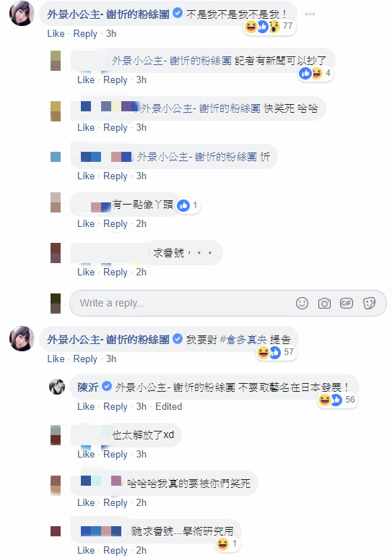Screen dimensions: 392x558
Task: Open the emoji picker in reply box
Action: click(x=302, y=303)
